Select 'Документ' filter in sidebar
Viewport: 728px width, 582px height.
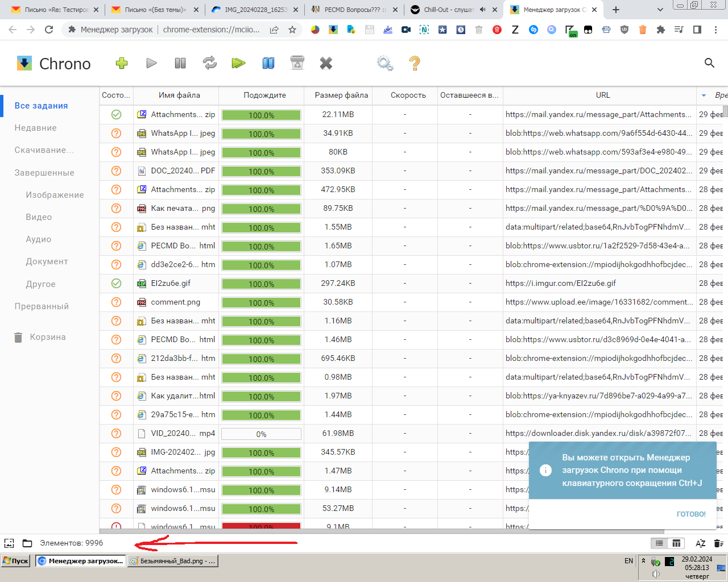pyautogui.click(x=47, y=261)
